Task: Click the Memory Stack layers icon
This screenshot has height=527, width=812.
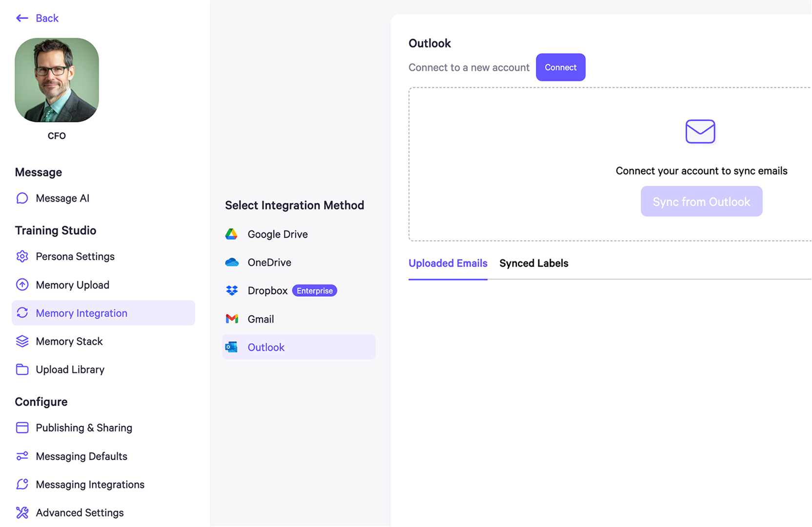Action: 22,342
